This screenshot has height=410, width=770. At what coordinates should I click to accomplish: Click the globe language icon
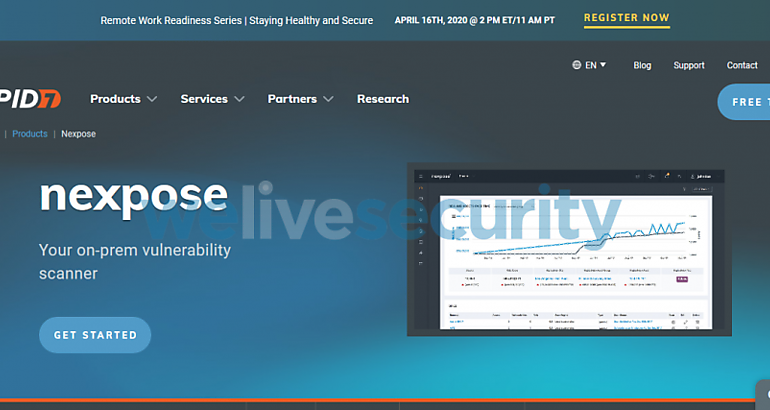(577, 65)
